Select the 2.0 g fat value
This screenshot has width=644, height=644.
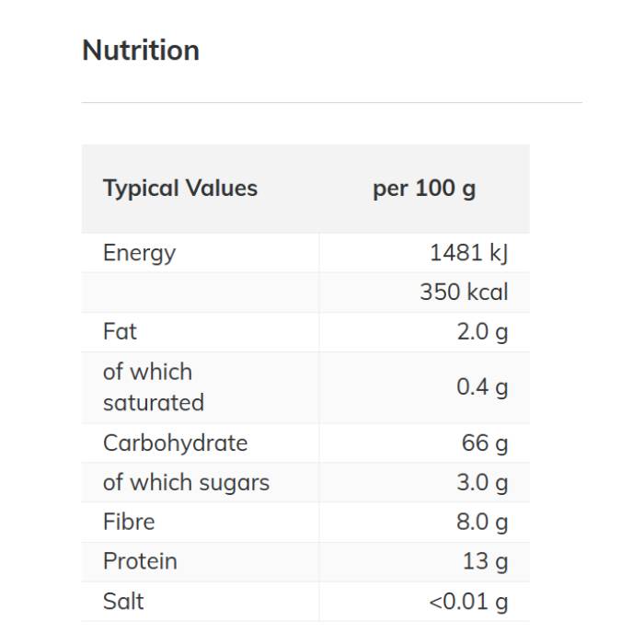pyautogui.click(x=482, y=332)
